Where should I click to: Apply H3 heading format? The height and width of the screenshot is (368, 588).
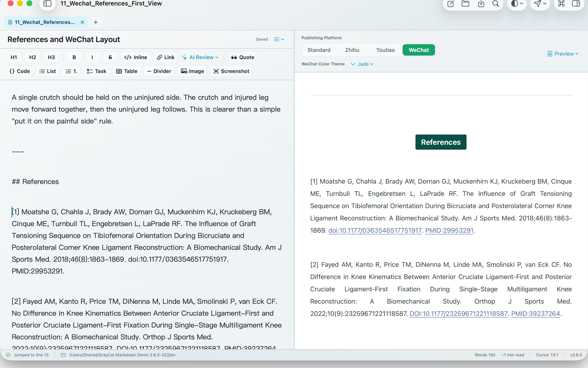[x=51, y=57]
